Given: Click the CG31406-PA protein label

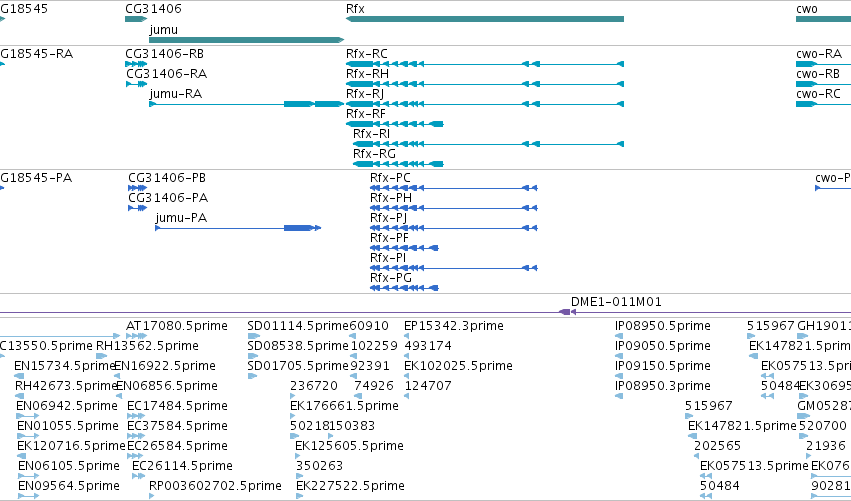Looking at the screenshot, I should (x=168, y=198).
